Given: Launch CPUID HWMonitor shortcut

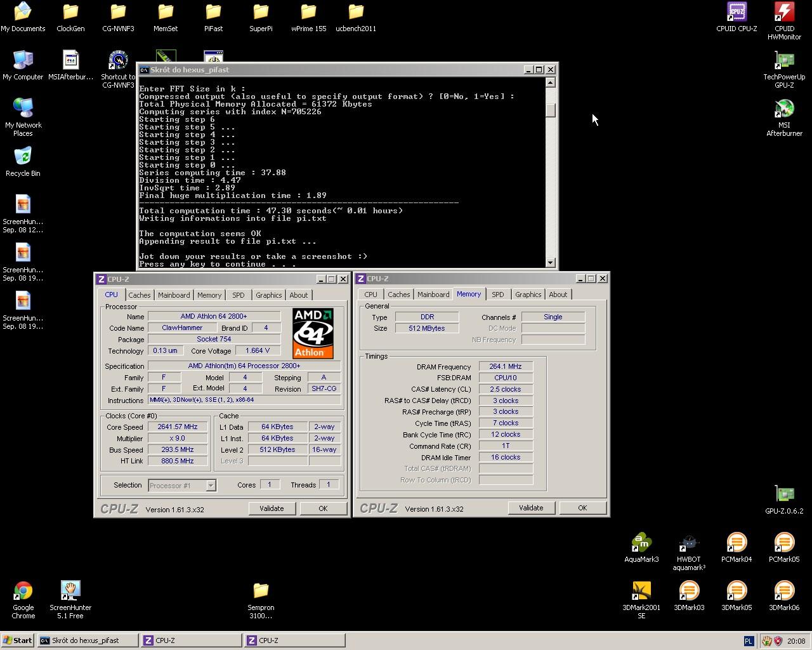Looking at the screenshot, I should [x=784, y=20].
